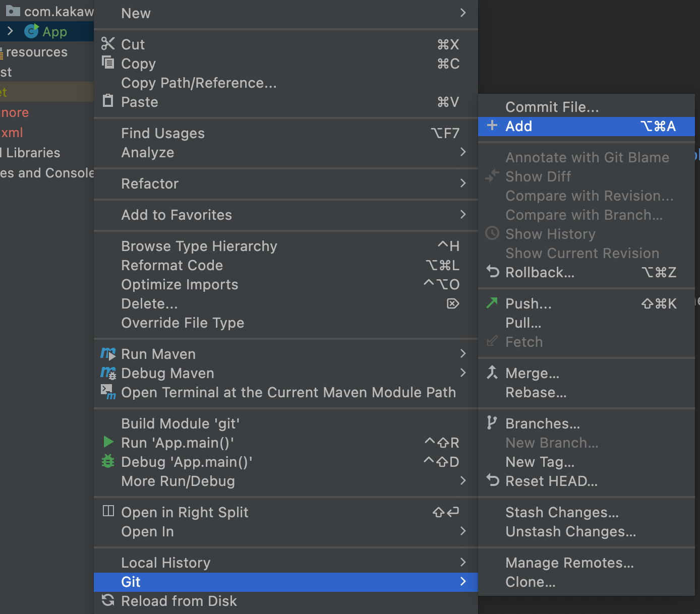Expand the New submenu arrow

462,13
